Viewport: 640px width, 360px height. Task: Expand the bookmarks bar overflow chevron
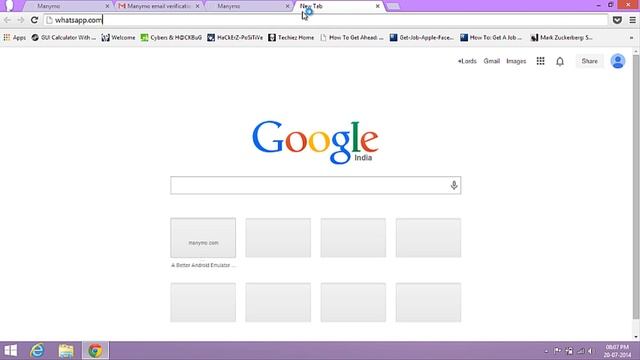click(x=631, y=38)
